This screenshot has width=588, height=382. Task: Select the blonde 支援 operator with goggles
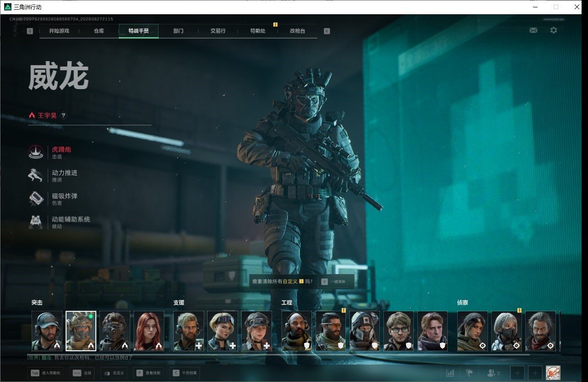tap(222, 331)
